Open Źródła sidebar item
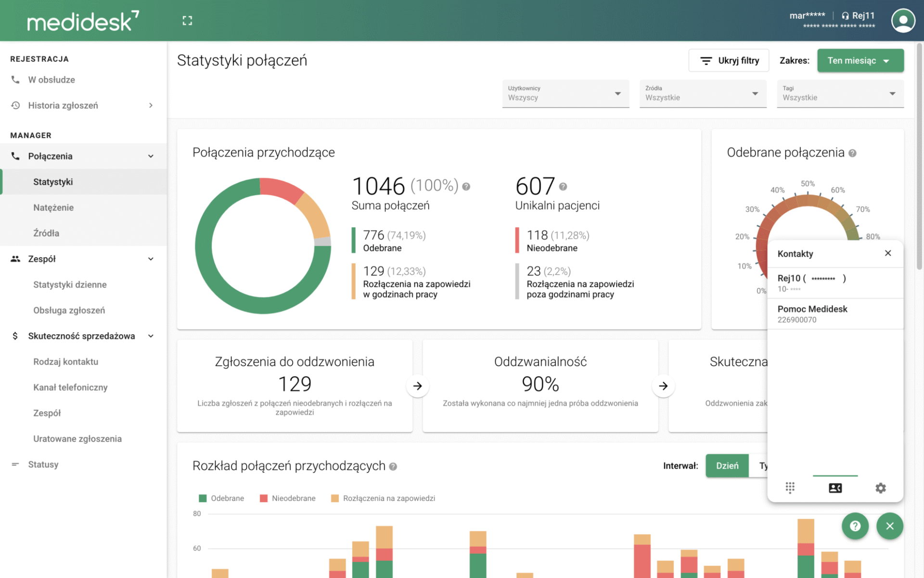The width and height of the screenshot is (924, 578). click(x=83, y=233)
